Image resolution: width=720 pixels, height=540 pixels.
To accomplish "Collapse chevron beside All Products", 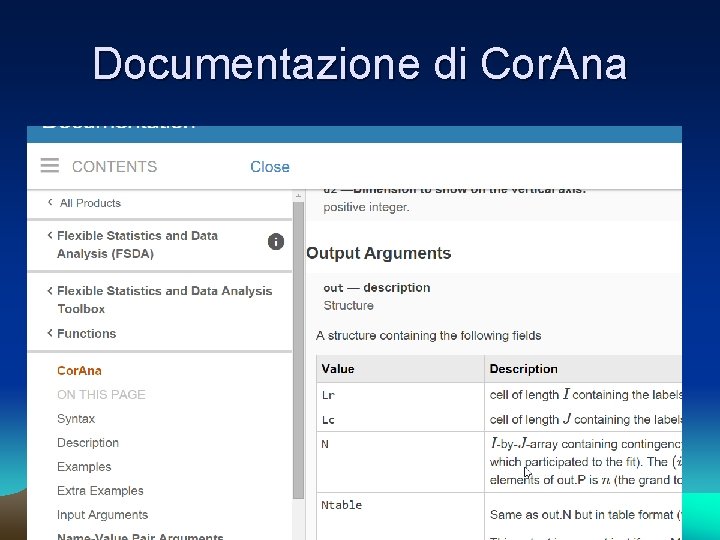I will (50, 202).
